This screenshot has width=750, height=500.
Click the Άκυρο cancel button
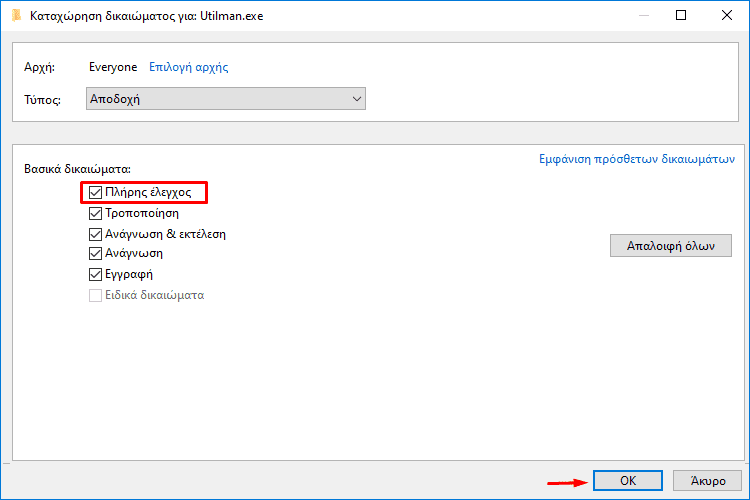(x=707, y=480)
